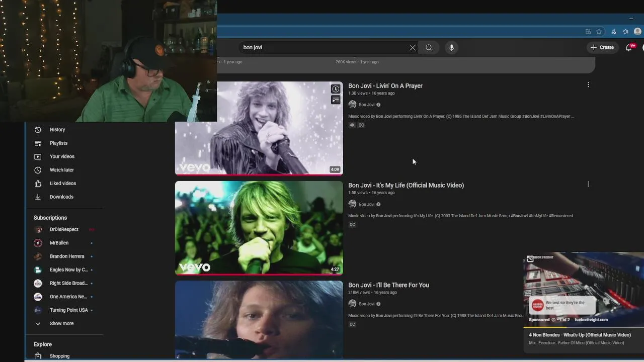
Task: Click the #LivinOnAPrayer hashtag in the description
Action: click(x=555, y=116)
